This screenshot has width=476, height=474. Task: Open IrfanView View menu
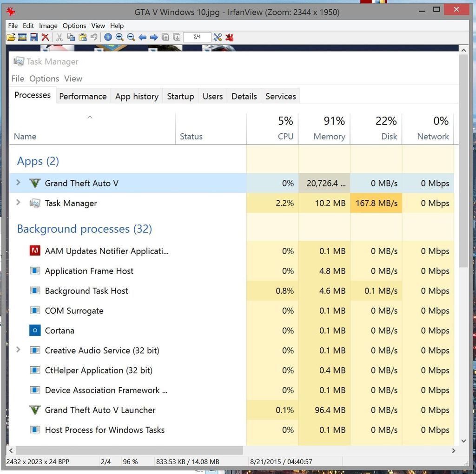[x=98, y=26]
